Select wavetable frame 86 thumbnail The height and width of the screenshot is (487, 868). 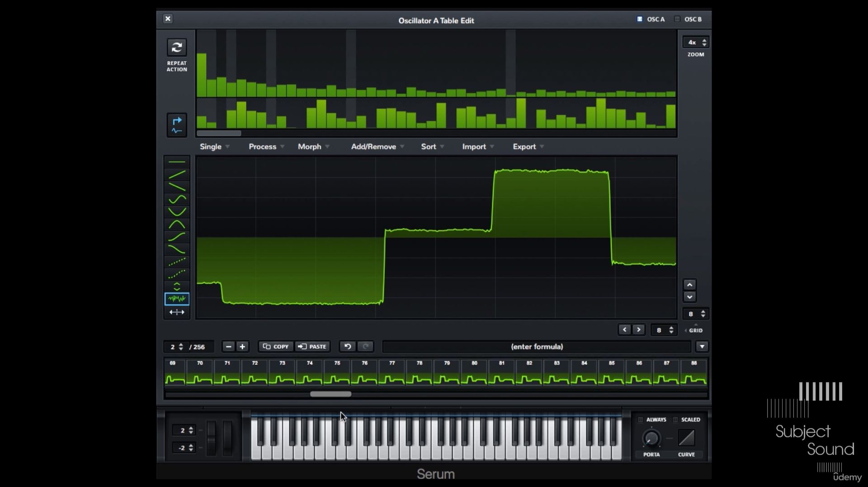639,373
